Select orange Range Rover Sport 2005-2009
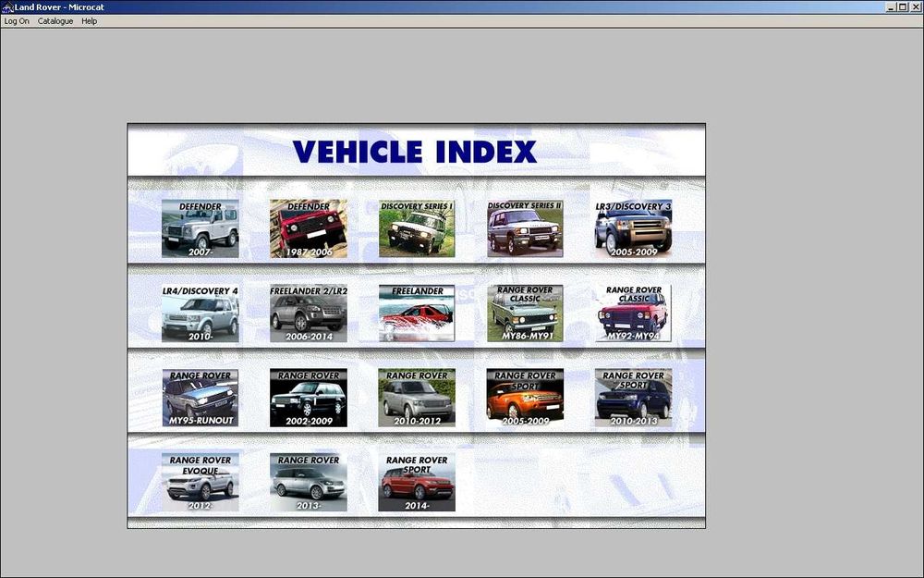The image size is (924, 578). pyautogui.click(x=525, y=398)
